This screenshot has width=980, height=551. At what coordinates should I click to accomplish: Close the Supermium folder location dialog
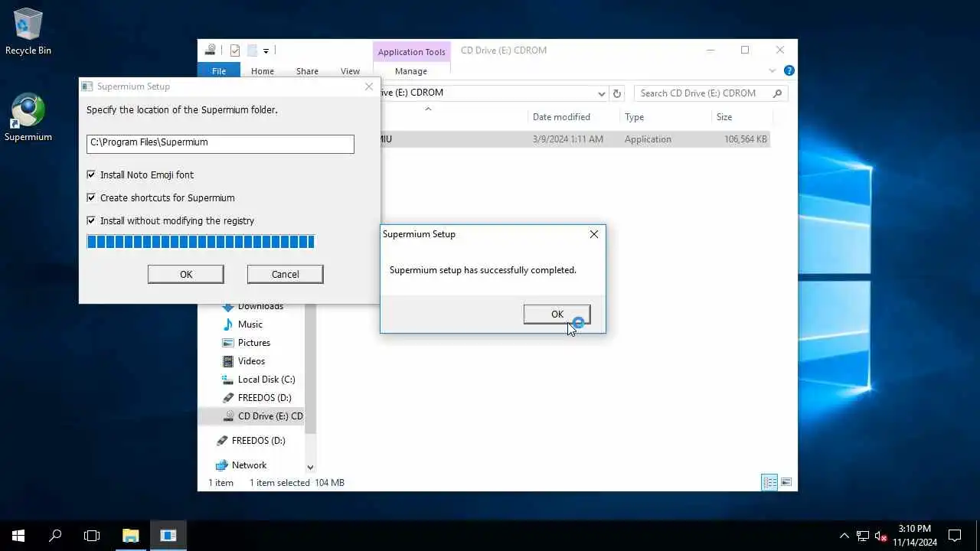[369, 86]
